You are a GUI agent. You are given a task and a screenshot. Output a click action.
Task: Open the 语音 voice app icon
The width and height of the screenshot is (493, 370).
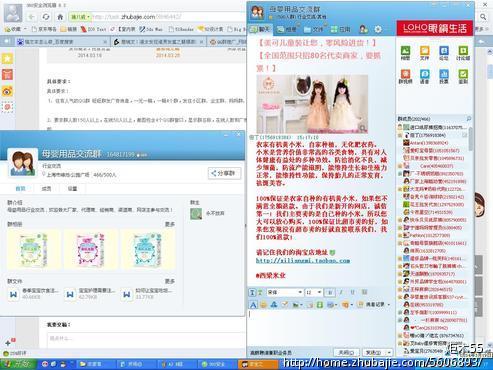[424, 76]
